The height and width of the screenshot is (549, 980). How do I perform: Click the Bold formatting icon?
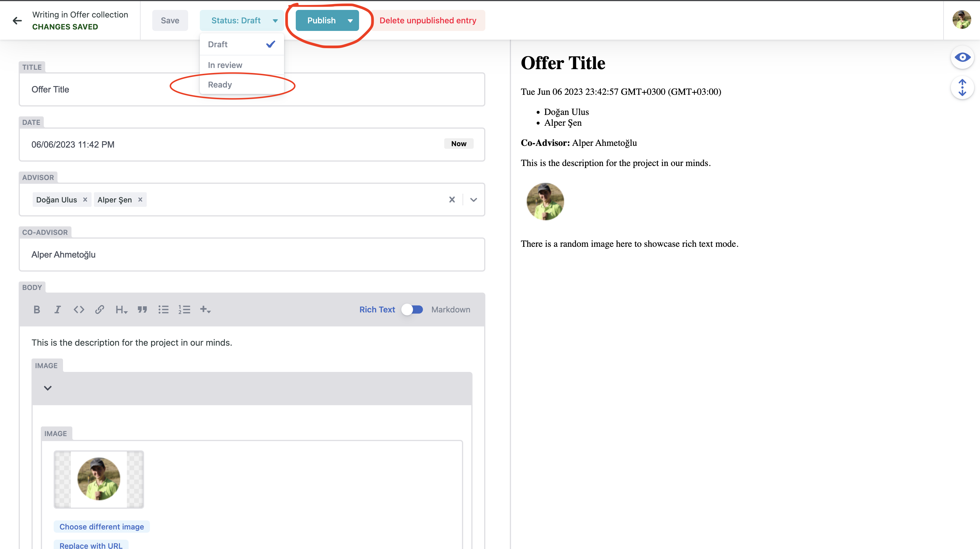(37, 309)
